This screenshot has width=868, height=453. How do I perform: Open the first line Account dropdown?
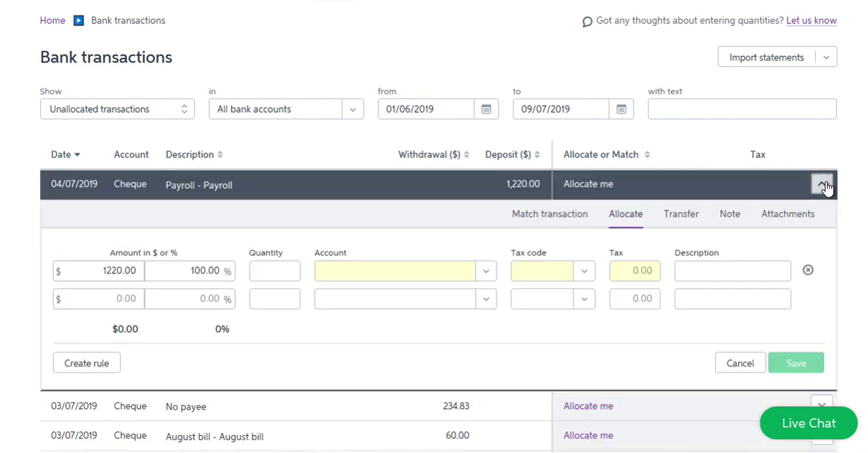click(x=486, y=271)
